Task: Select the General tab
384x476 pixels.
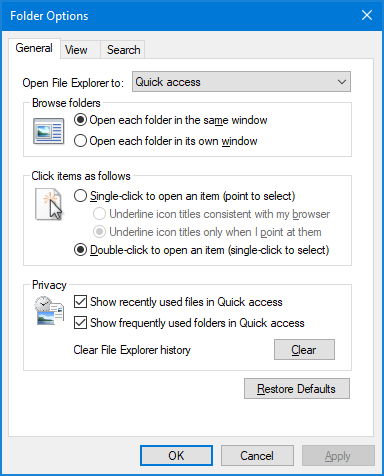Action: click(x=34, y=48)
